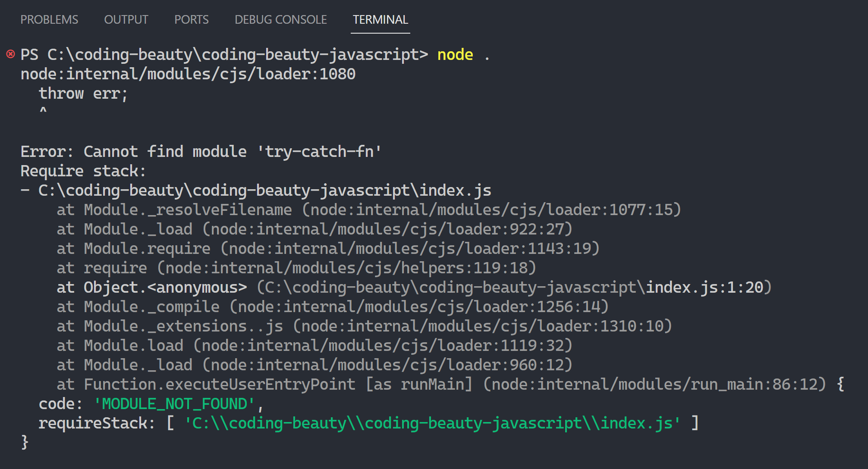The image size is (868, 469).
Task: Click loader:1310:10 in Module._extensions..js frame
Action: point(483,326)
